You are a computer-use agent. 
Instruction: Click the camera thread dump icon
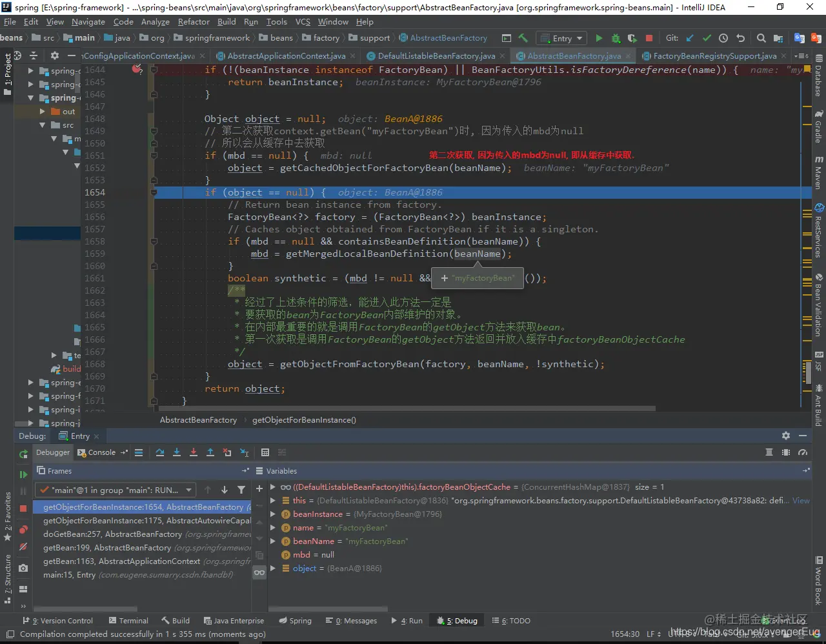click(x=23, y=568)
